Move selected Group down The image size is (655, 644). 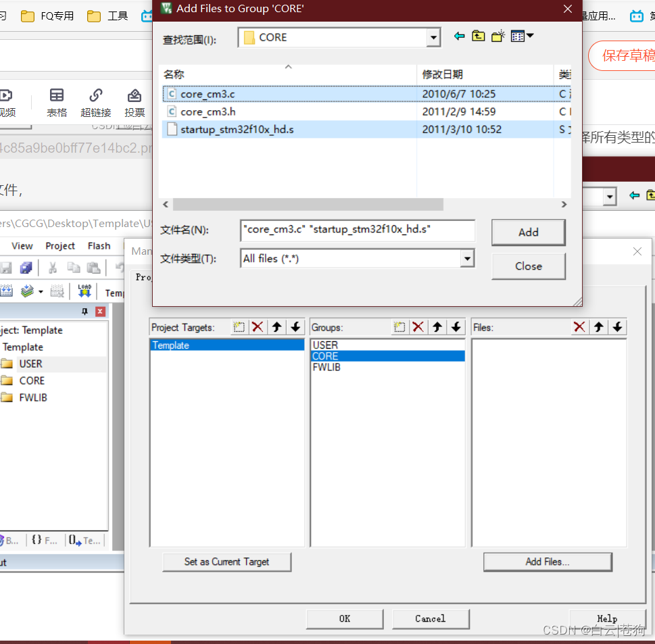coord(456,327)
